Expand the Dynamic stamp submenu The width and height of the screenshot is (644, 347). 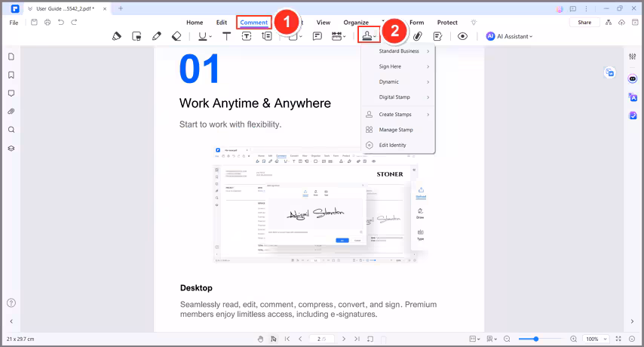pos(398,81)
